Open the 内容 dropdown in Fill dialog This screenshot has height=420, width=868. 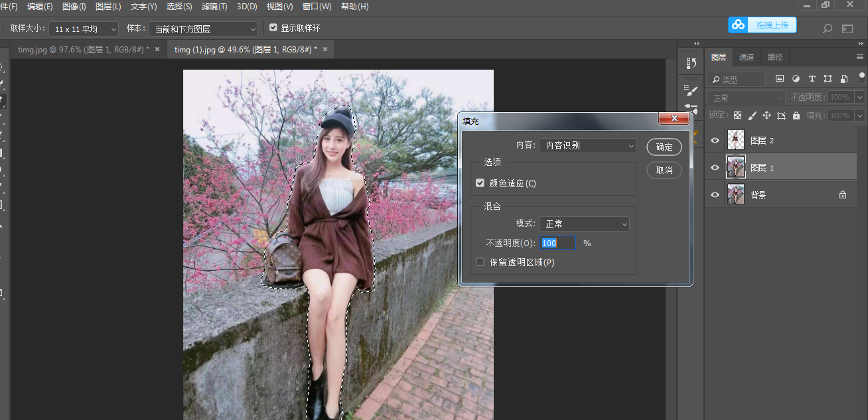pyautogui.click(x=587, y=145)
